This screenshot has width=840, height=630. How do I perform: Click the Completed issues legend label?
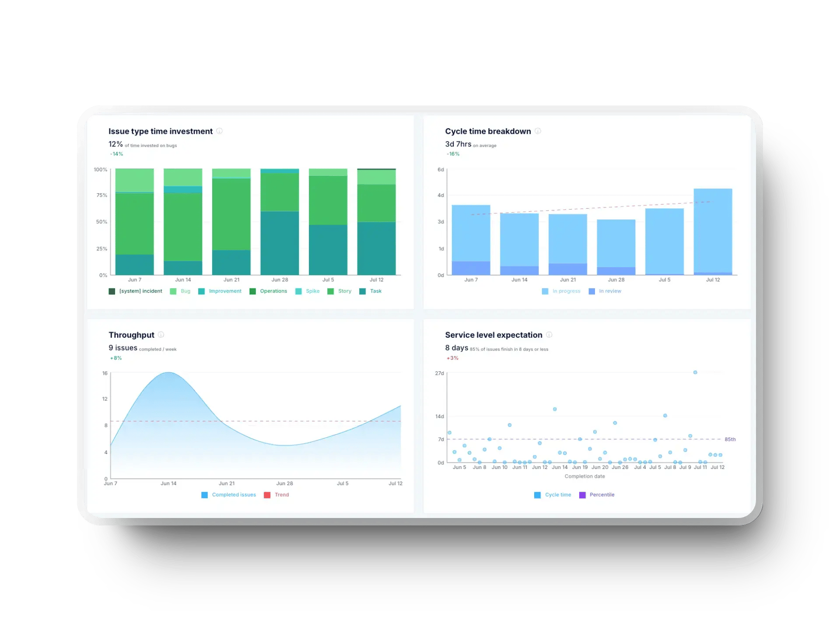(234, 494)
